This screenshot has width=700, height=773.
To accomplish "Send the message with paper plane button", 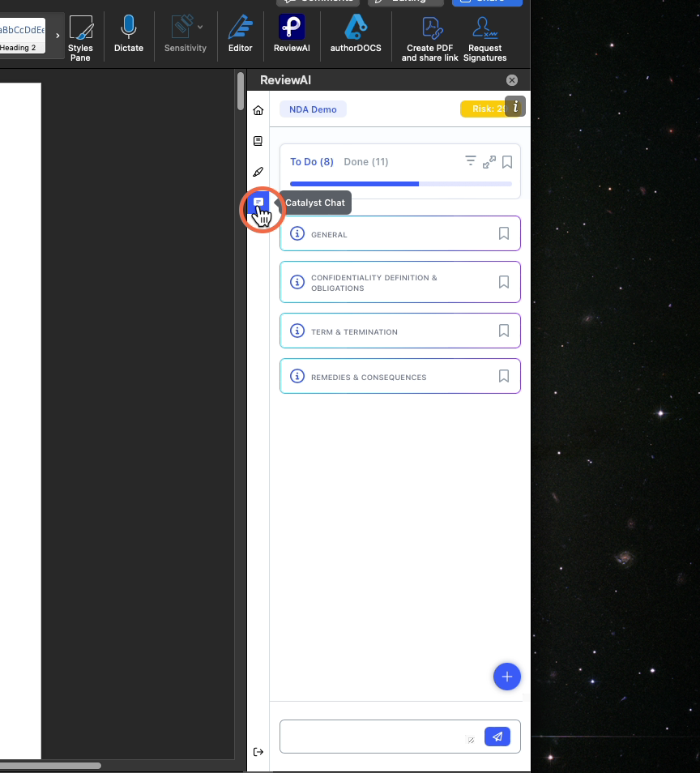I will coord(497,737).
